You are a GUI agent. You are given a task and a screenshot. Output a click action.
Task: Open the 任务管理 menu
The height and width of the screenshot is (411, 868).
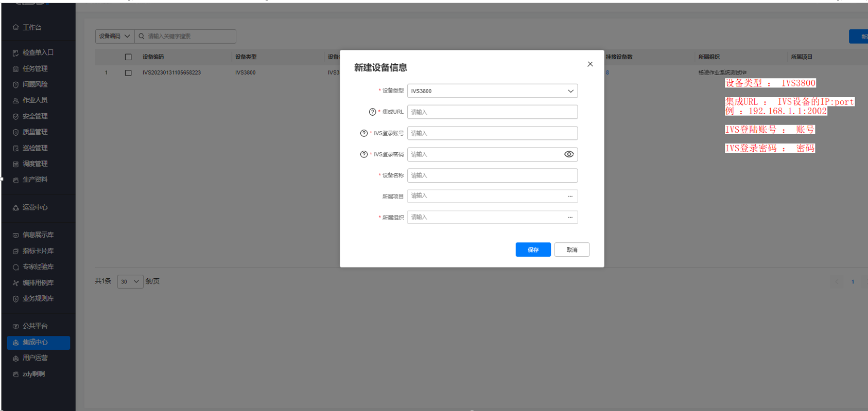point(34,69)
